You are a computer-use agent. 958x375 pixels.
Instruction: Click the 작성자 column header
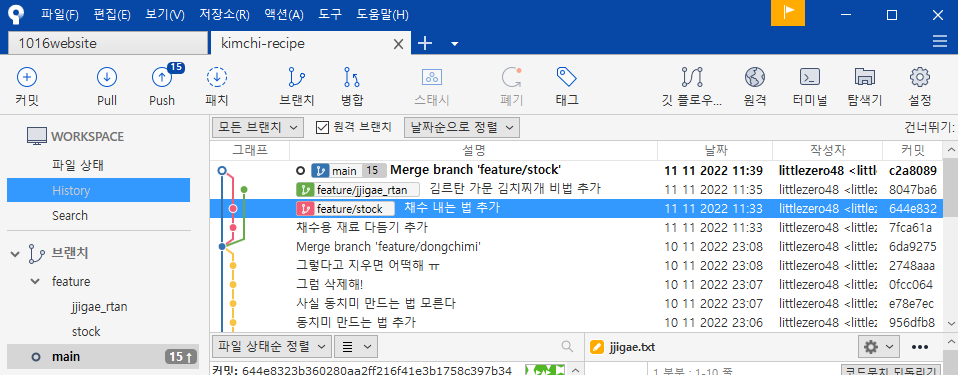coord(827,150)
